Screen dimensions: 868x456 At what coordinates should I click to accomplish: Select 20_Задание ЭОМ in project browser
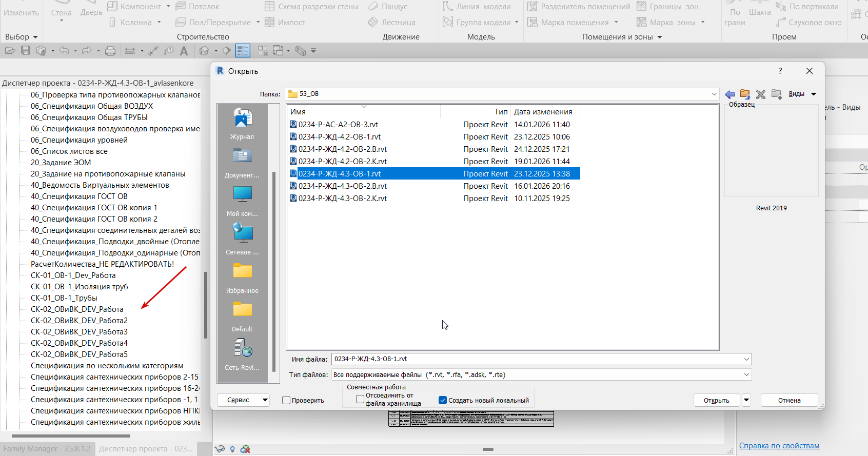point(61,163)
